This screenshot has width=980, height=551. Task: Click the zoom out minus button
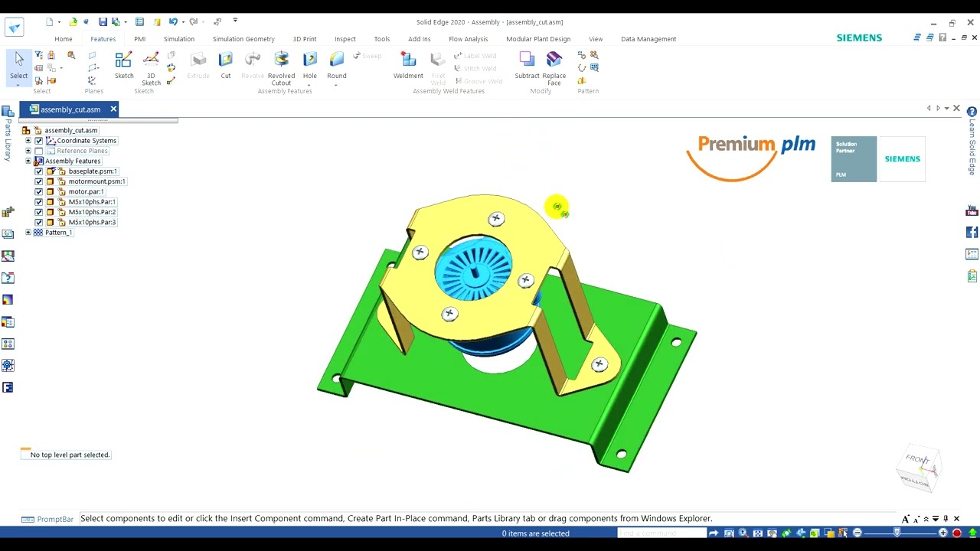point(857,533)
